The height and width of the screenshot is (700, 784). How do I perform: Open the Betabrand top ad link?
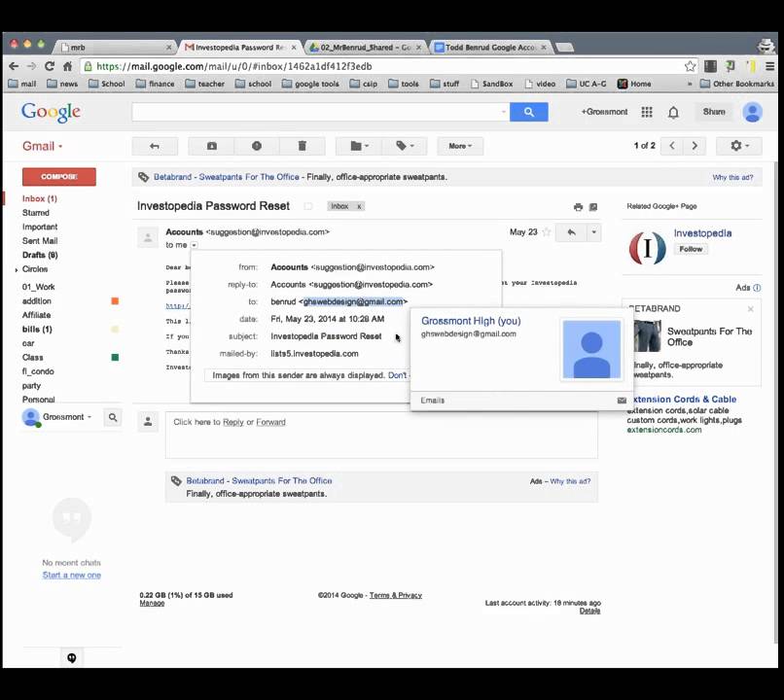coord(227,177)
